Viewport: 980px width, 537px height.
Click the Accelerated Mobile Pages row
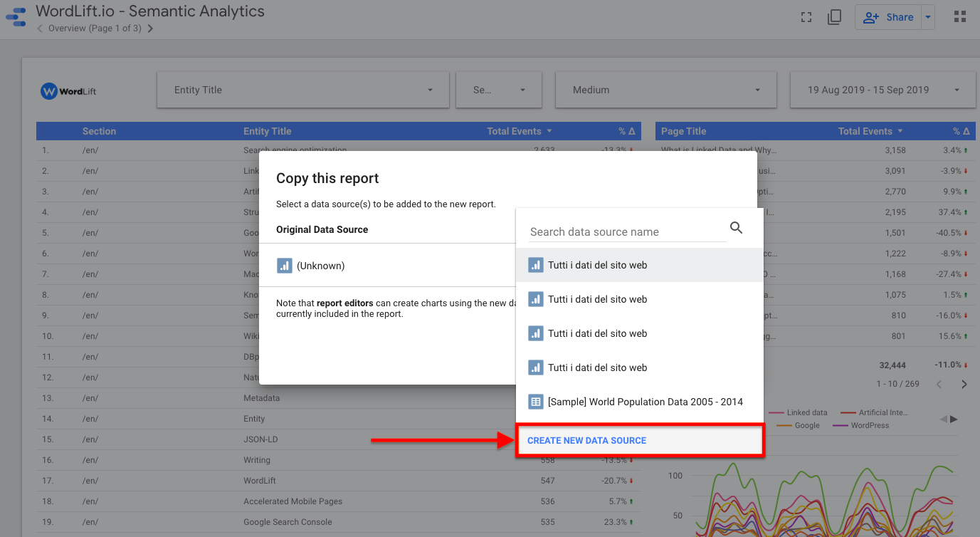click(339, 501)
